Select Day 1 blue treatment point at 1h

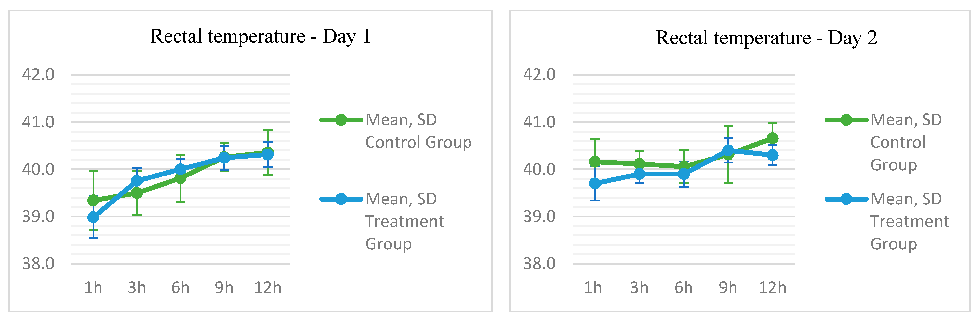[93, 217]
